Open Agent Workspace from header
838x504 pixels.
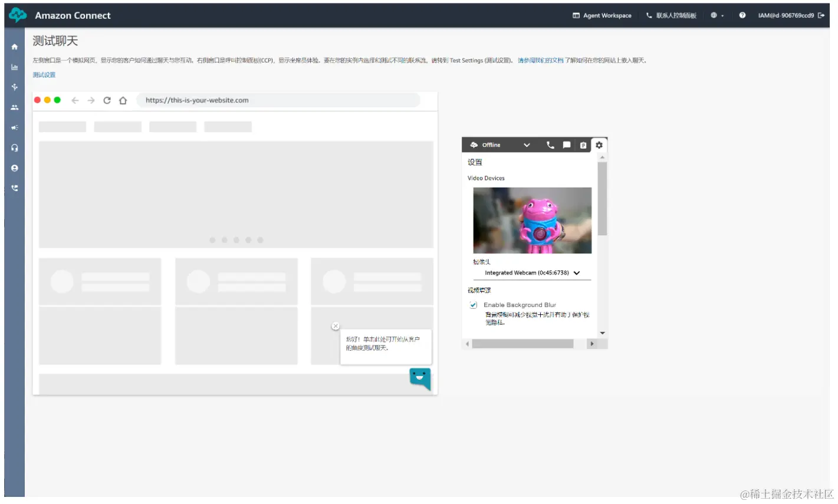[602, 15]
